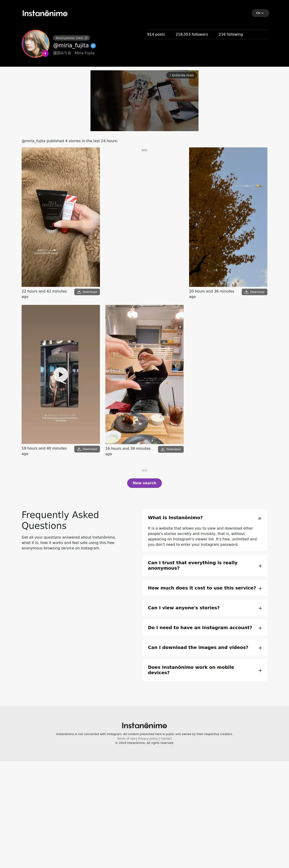
Task: Download the story from 16 hours and 39 minutes ago
Action: point(171,449)
